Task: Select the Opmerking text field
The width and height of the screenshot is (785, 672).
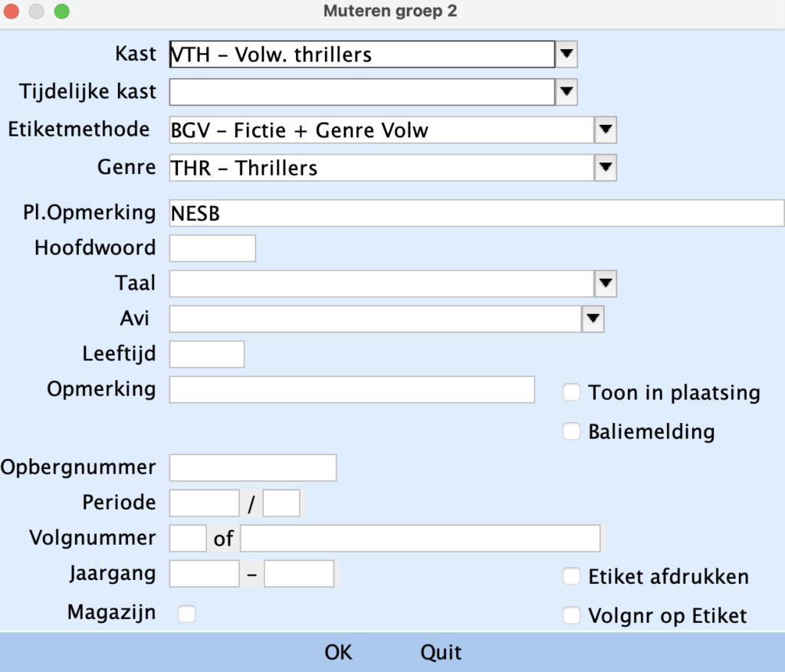Action: [x=351, y=389]
